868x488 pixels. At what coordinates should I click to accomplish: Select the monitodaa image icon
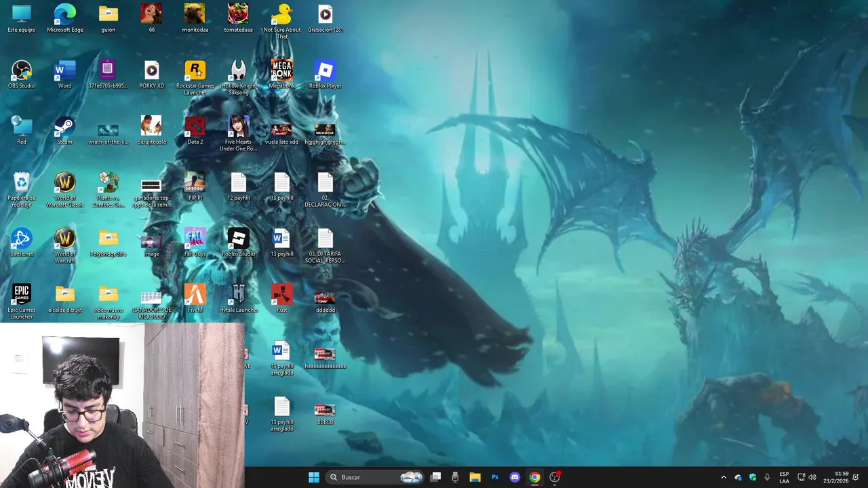(195, 18)
